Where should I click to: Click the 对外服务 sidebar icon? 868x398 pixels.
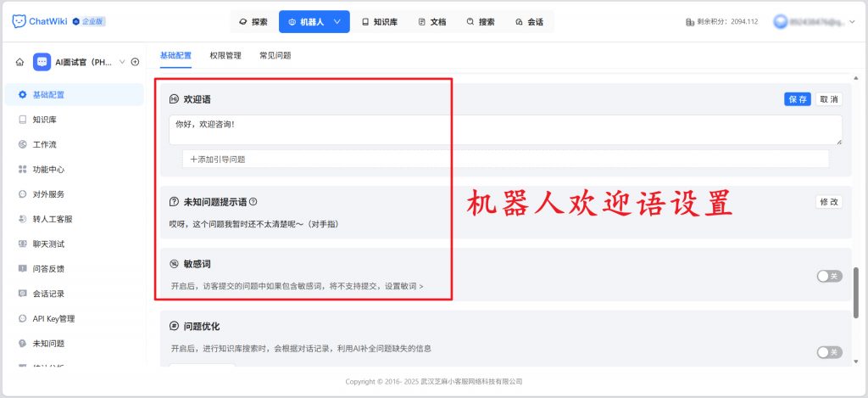(x=22, y=194)
